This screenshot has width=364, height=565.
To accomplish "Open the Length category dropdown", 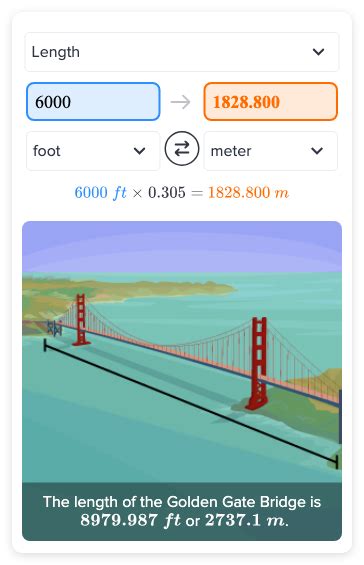I will [182, 52].
